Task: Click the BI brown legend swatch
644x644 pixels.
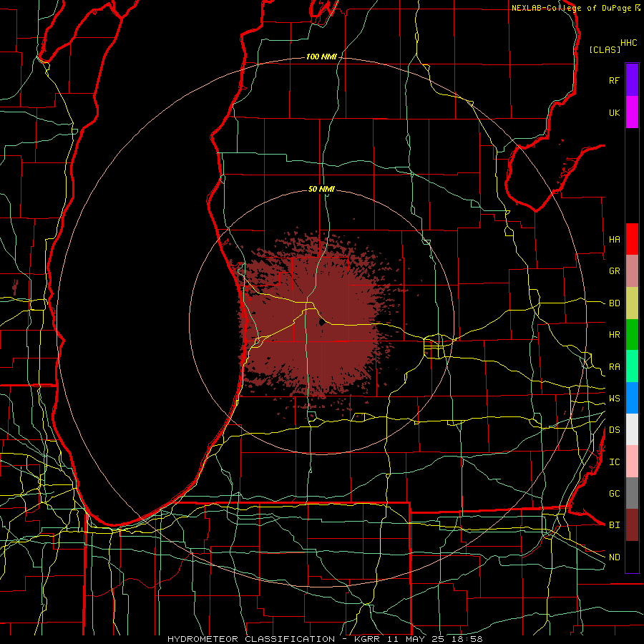Action: point(632,525)
